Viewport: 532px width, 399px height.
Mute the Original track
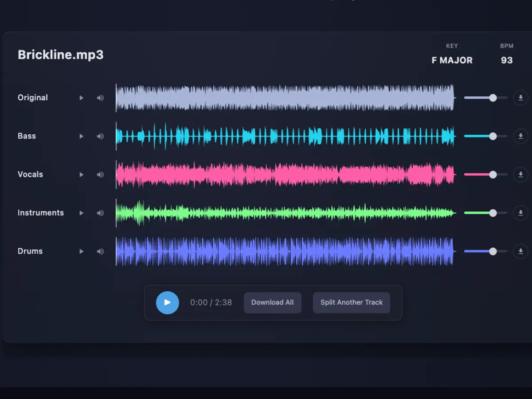(100, 98)
